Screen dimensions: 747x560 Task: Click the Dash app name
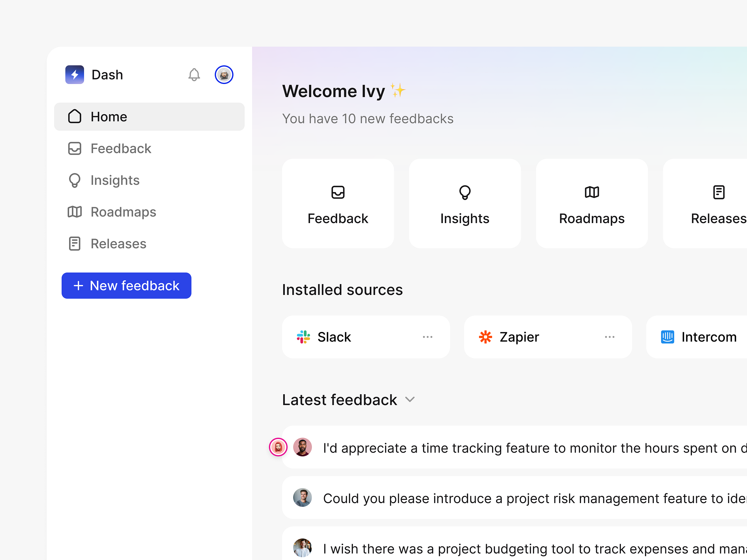107,75
